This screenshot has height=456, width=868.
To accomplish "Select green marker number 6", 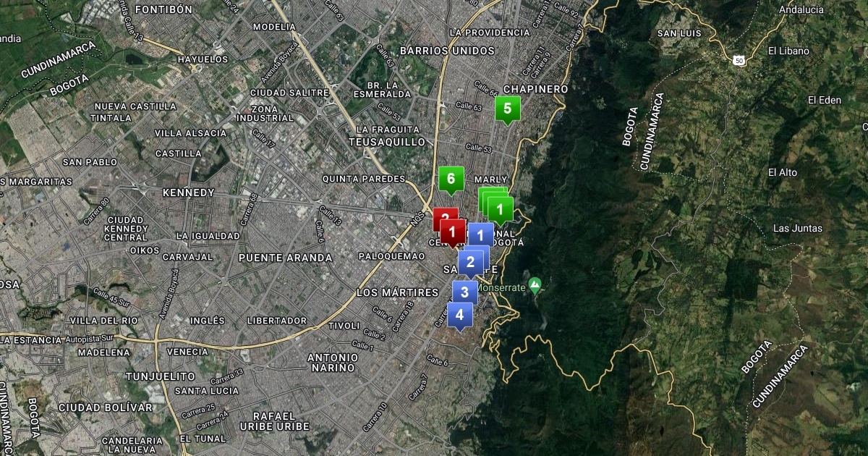I will (x=451, y=180).
